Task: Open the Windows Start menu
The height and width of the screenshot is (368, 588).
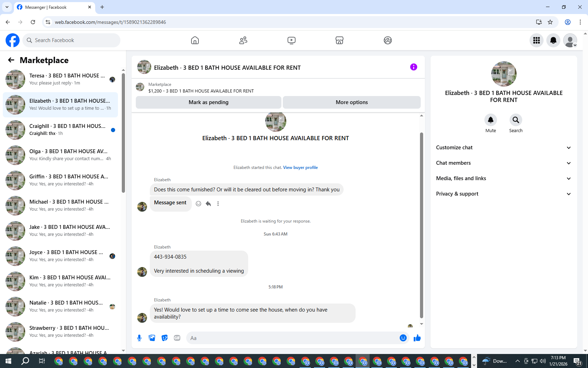Action: (8, 361)
